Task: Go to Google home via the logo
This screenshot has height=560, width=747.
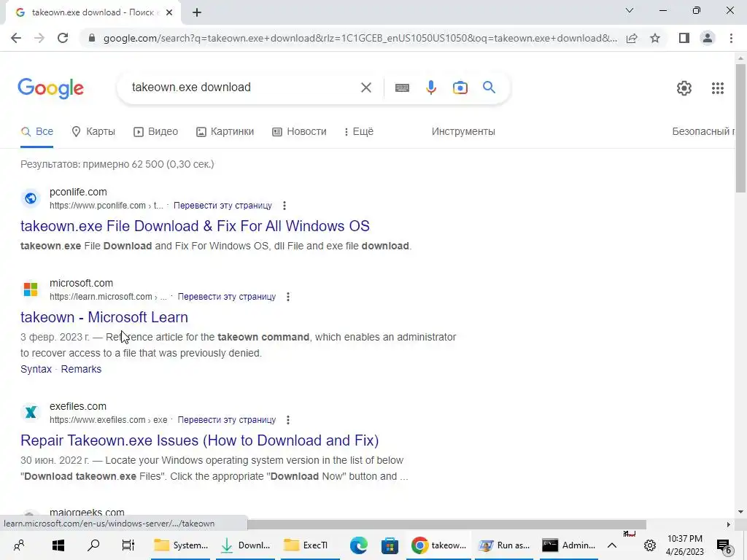Action: [50, 88]
